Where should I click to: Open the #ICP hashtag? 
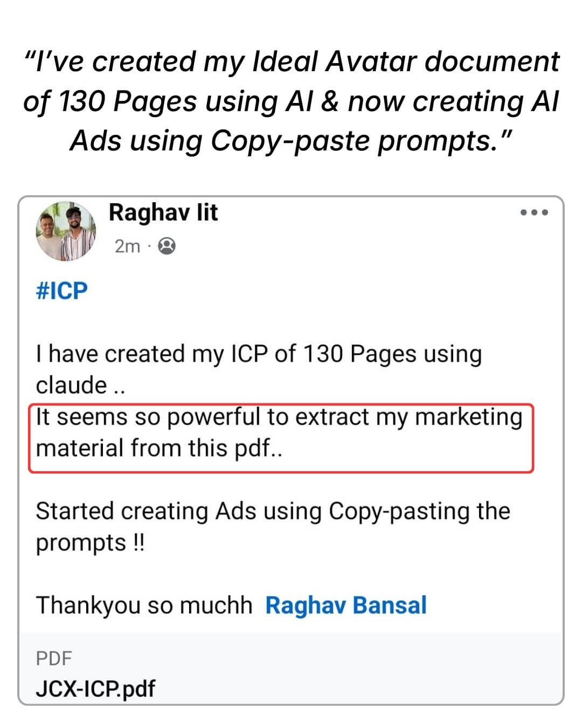(61, 291)
